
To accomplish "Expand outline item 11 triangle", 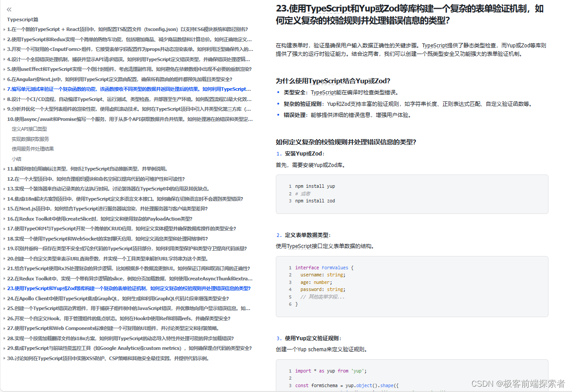I will coord(4,169).
